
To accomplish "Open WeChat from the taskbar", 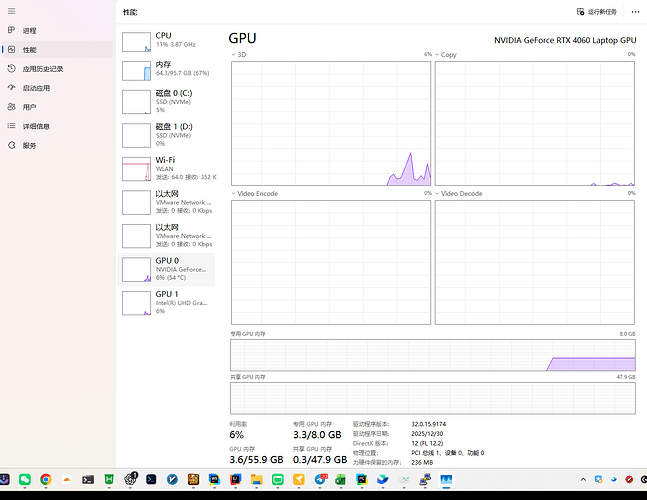I will click(25, 479).
